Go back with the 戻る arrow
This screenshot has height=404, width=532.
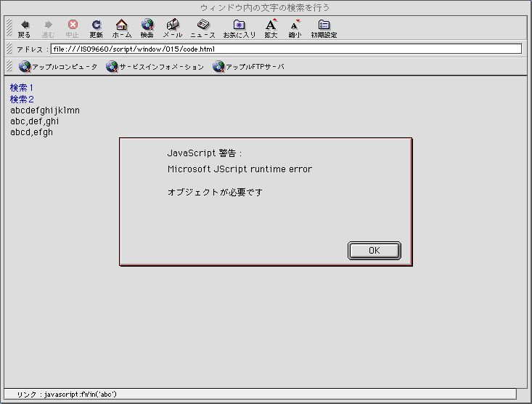(x=24, y=28)
